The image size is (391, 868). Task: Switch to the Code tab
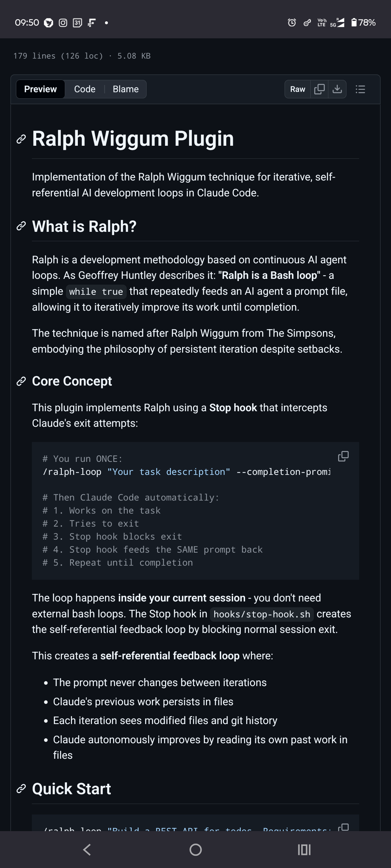click(x=85, y=89)
